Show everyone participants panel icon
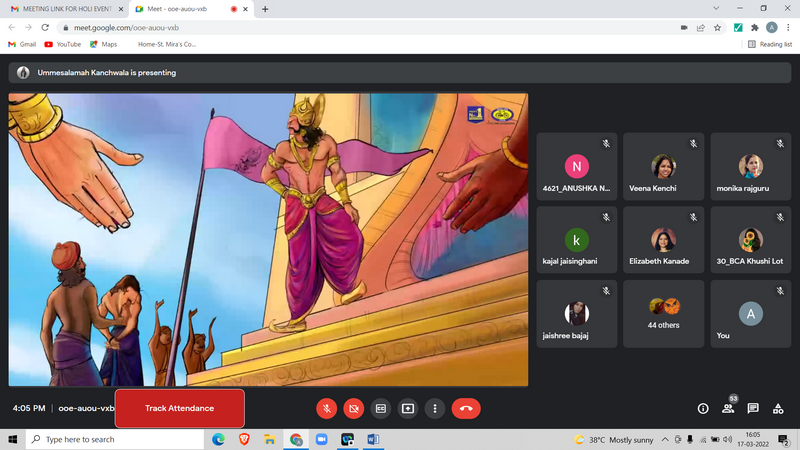Image resolution: width=800 pixels, height=450 pixels. [728, 409]
